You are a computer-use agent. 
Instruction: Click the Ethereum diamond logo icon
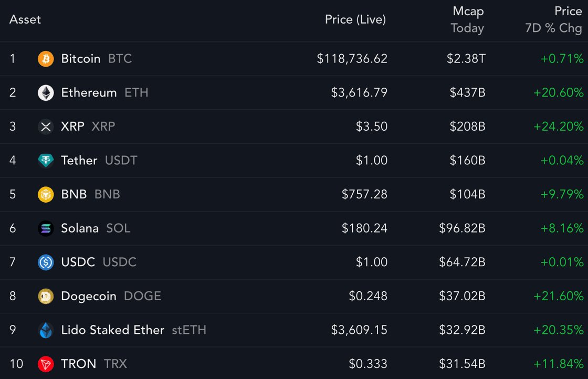(46, 92)
